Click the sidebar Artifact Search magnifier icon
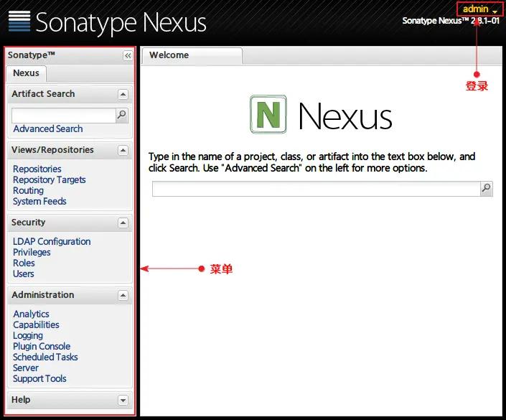This screenshot has height=420, width=506. [122, 115]
